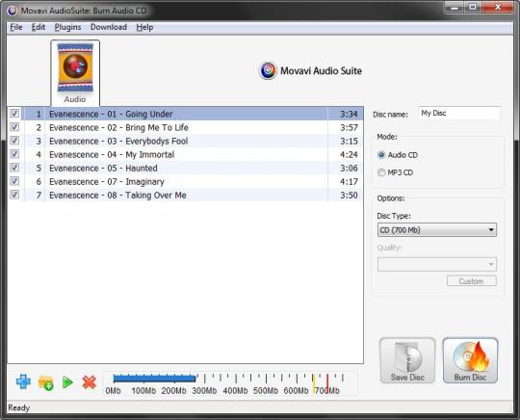Image resolution: width=520 pixels, height=420 pixels.
Task: Click duration 3:50 of Taking Over Me
Action: (x=349, y=196)
